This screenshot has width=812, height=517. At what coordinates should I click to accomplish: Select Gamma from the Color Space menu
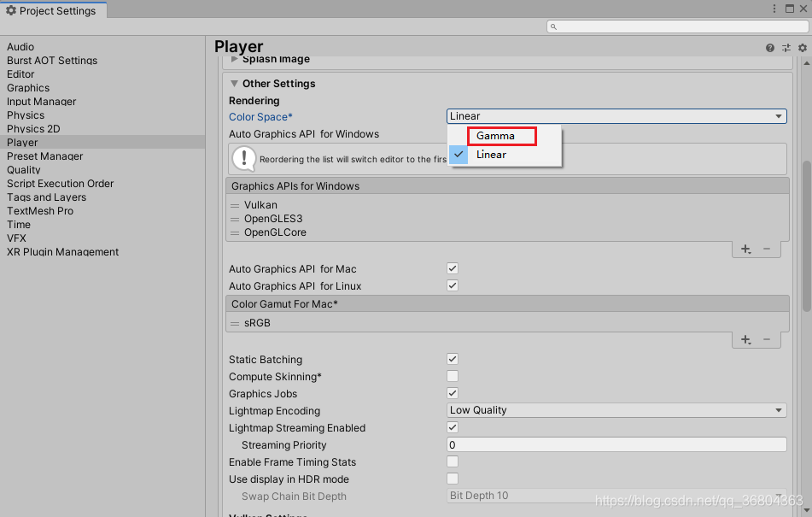(501, 135)
